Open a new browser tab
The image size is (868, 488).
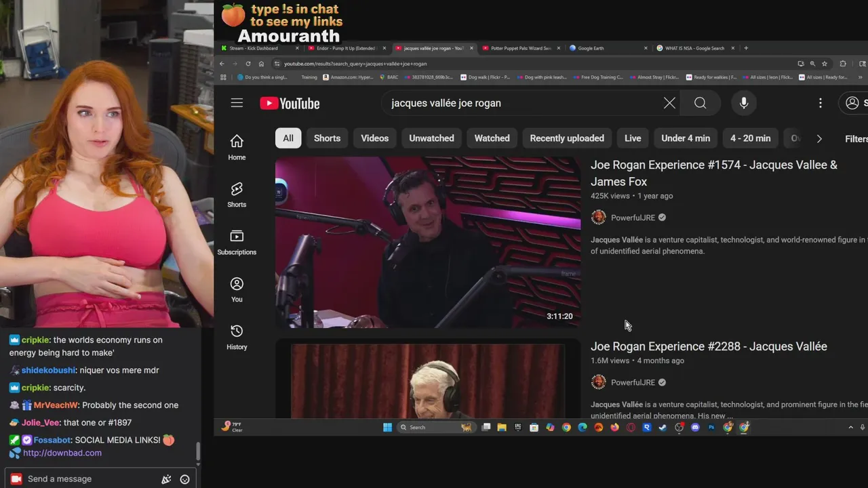pos(746,48)
